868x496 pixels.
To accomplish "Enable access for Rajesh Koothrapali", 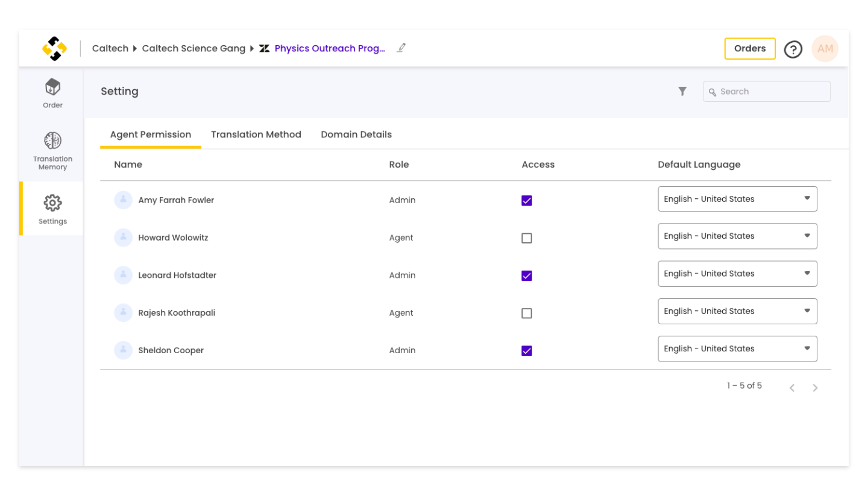I will click(527, 313).
